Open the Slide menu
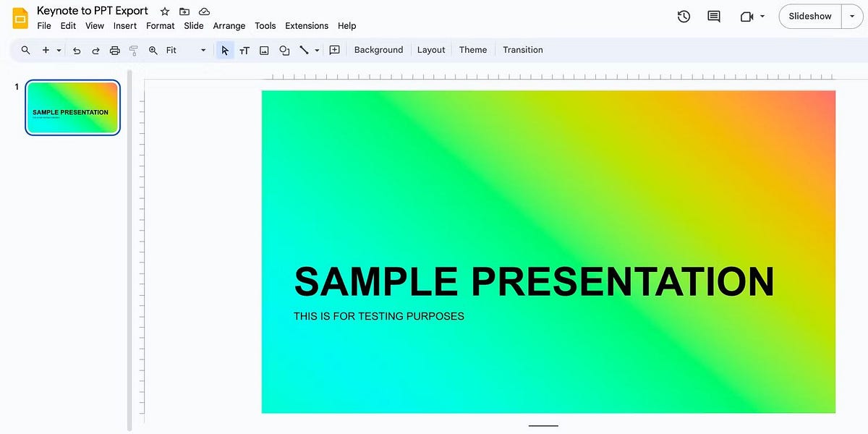 pyautogui.click(x=193, y=25)
